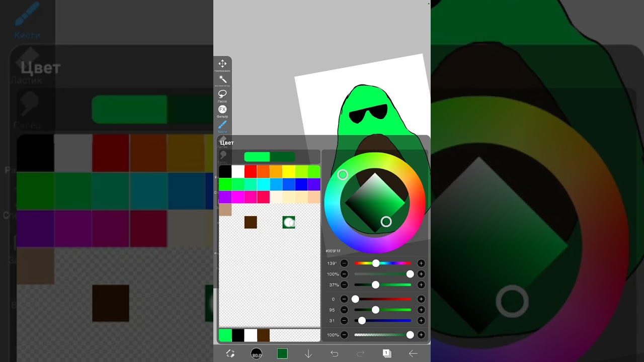Pick the white swatch in the palette grid
This screenshot has height=362, width=644.
click(238, 171)
